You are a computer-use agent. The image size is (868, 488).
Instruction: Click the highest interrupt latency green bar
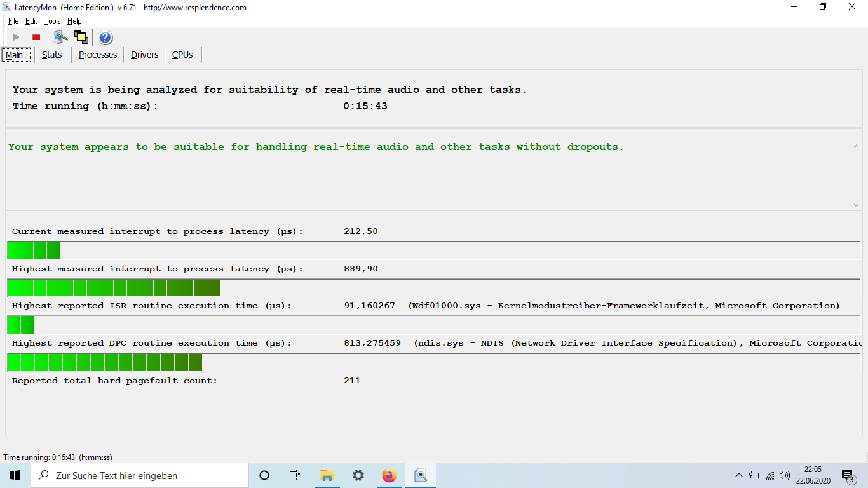[114, 288]
